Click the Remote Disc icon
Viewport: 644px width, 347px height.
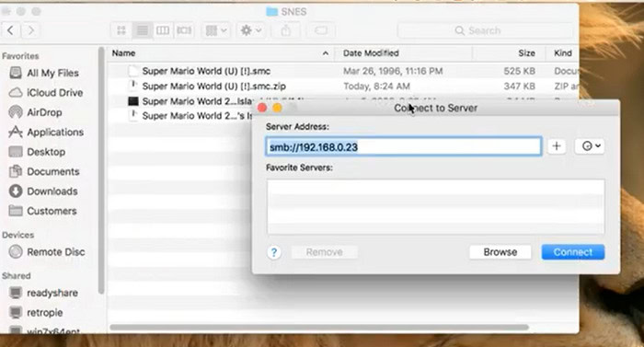[16, 251]
